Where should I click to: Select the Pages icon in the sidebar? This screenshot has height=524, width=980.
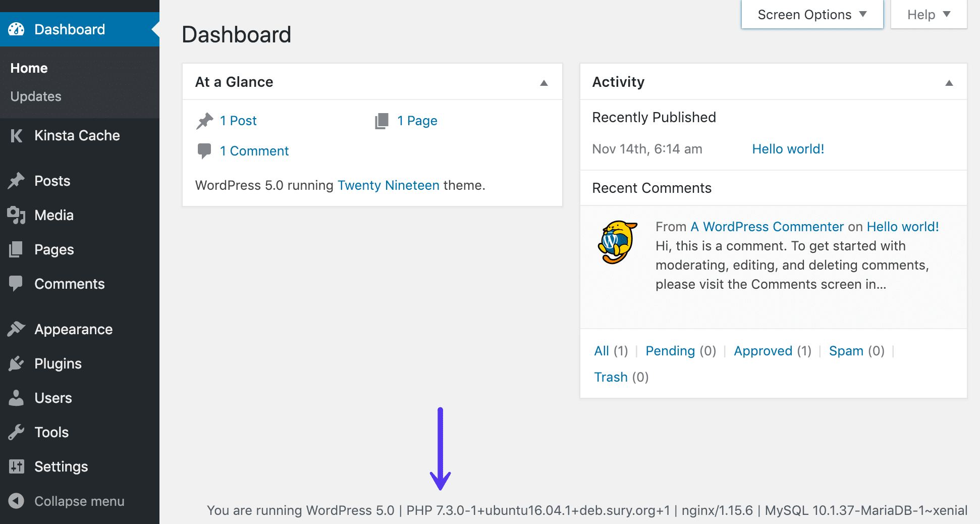point(17,249)
